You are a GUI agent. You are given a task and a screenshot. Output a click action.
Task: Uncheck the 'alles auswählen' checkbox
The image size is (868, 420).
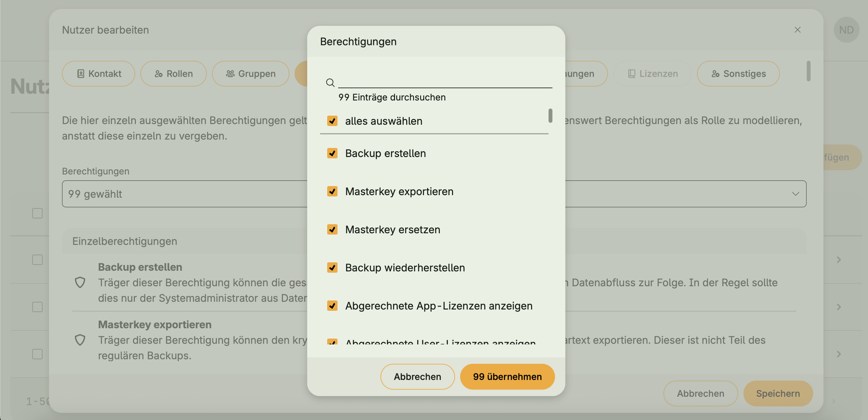coord(333,121)
